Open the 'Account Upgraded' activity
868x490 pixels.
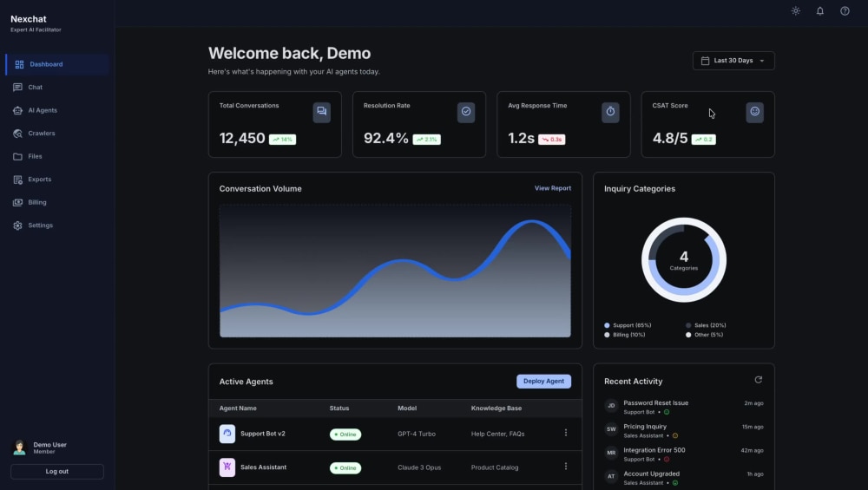(684, 478)
